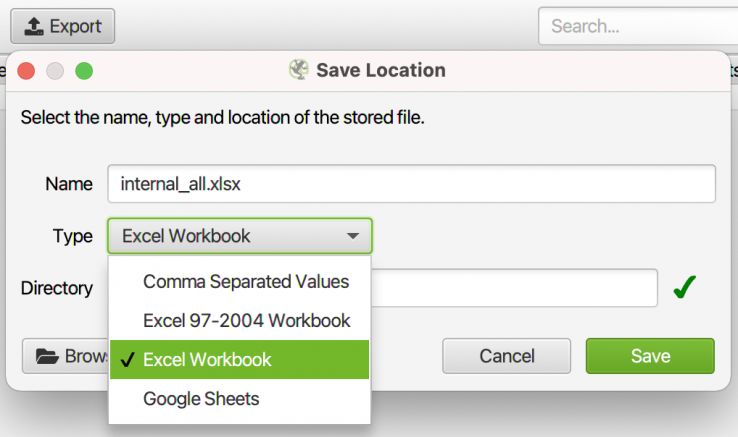Viewport: 738px width, 437px height.
Task: Click into the Search box
Action: pos(636,26)
